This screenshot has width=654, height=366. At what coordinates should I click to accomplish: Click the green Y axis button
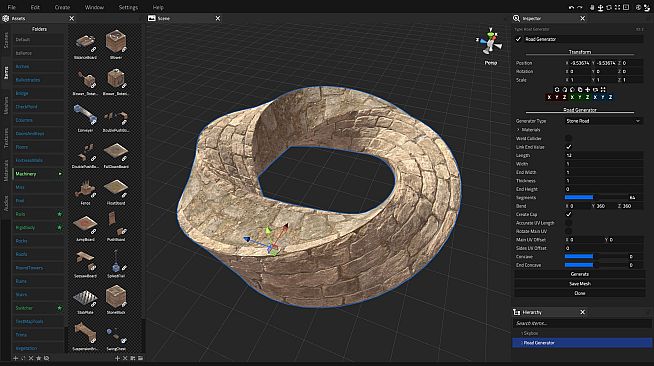[x=580, y=97]
